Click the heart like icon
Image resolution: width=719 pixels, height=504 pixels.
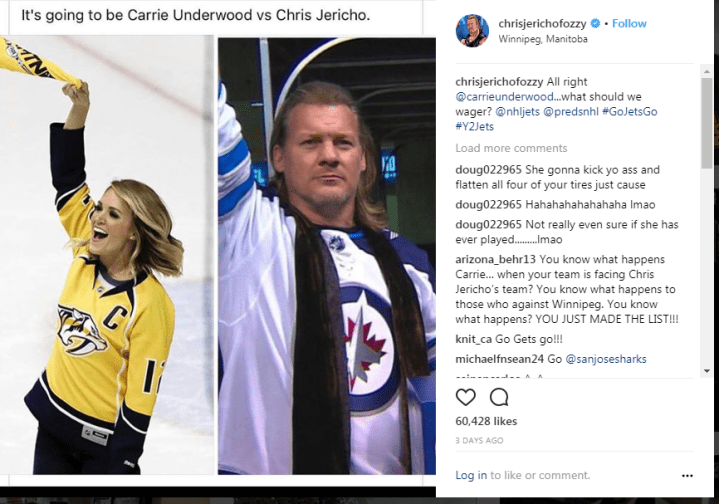465,397
